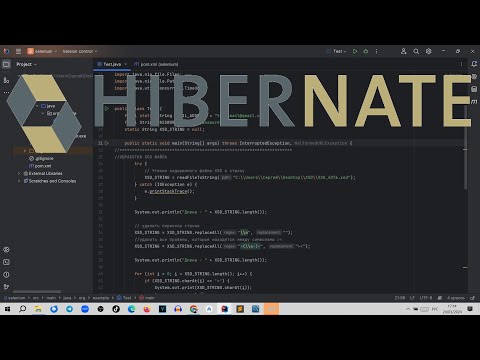Open Telegram from the taskbar
Viewport: 480px width, 360px height.
[x=69, y=309]
